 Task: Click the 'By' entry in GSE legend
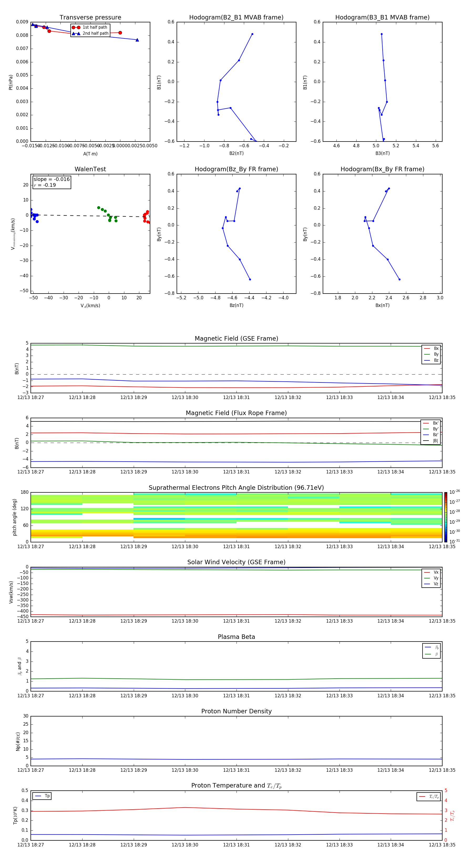tap(431, 354)
